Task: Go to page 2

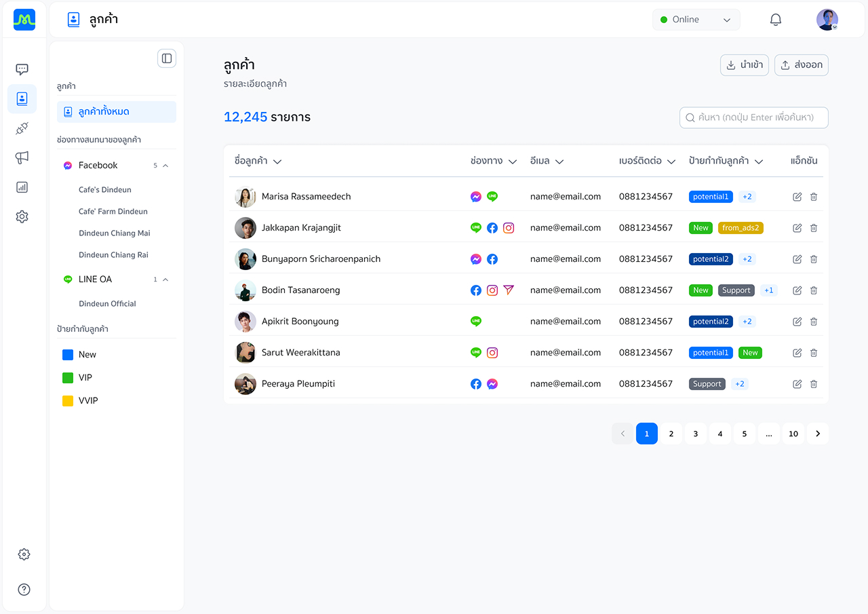Action: 671,434
